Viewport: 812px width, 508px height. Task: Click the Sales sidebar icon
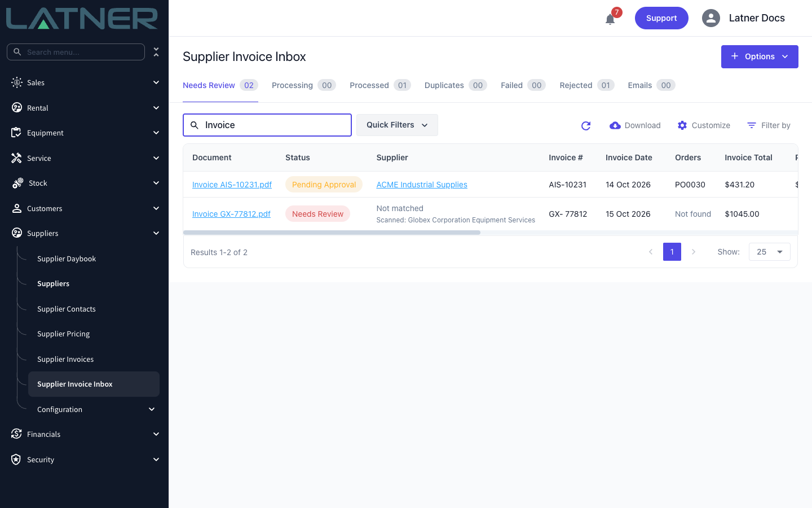[17, 82]
